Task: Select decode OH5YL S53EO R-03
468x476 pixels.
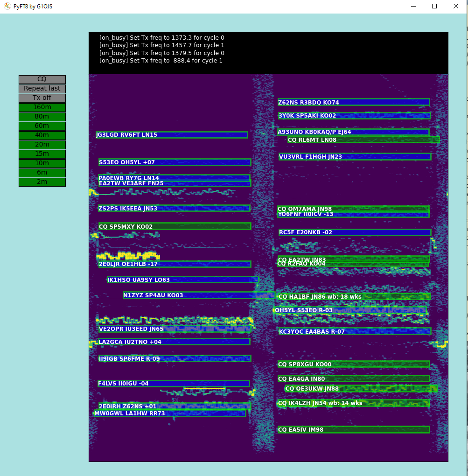Action: pos(350,310)
